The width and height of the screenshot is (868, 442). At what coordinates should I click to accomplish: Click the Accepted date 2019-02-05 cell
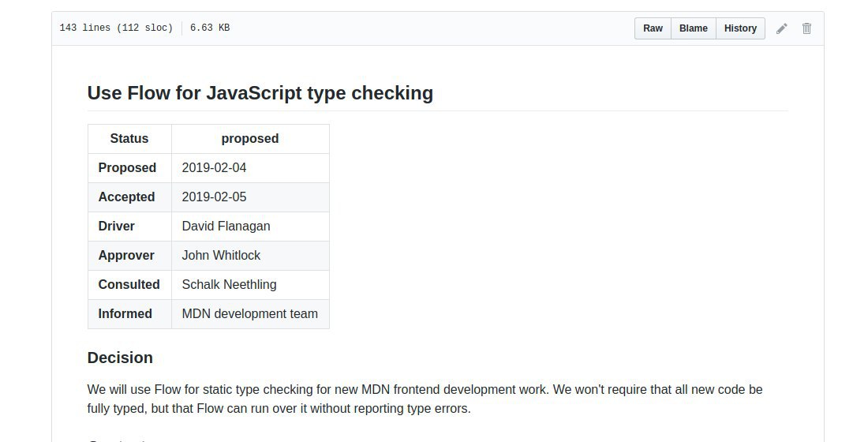pyautogui.click(x=214, y=197)
